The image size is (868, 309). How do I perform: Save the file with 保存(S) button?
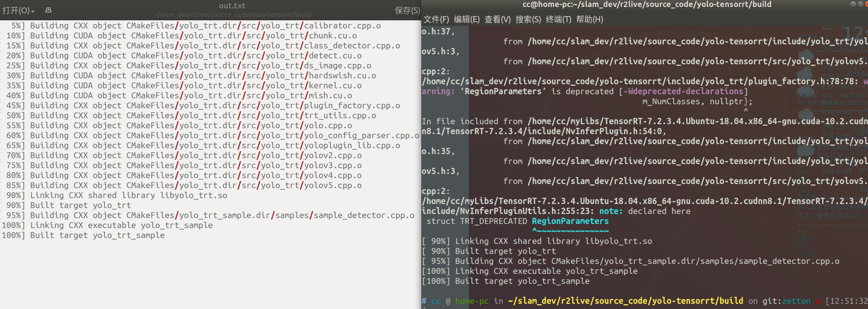tap(407, 10)
